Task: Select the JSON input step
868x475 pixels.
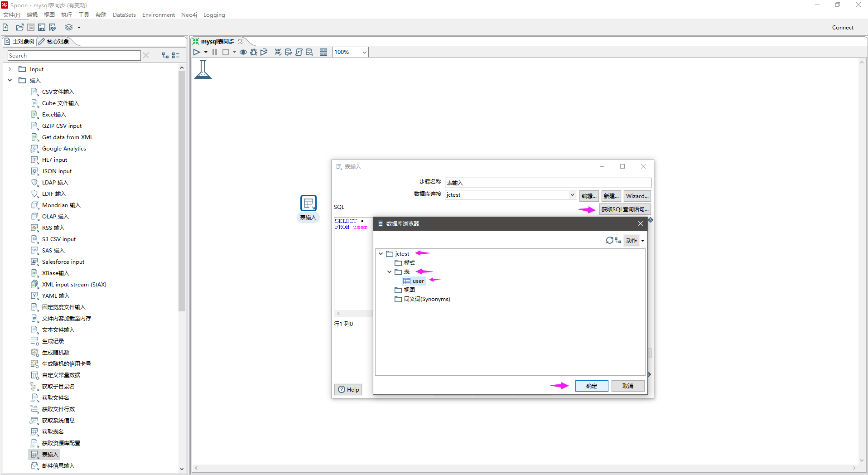Action: (x=57, y=171)
